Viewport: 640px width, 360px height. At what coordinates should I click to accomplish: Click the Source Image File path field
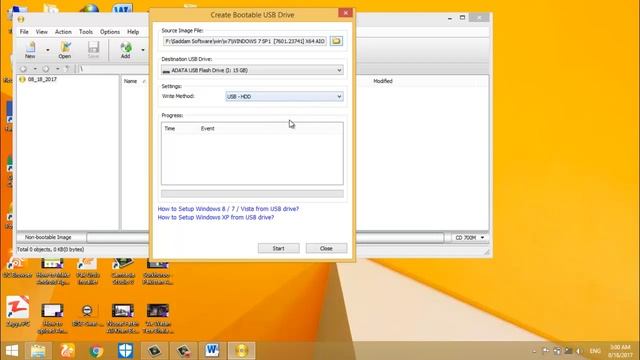click(245, 41)
